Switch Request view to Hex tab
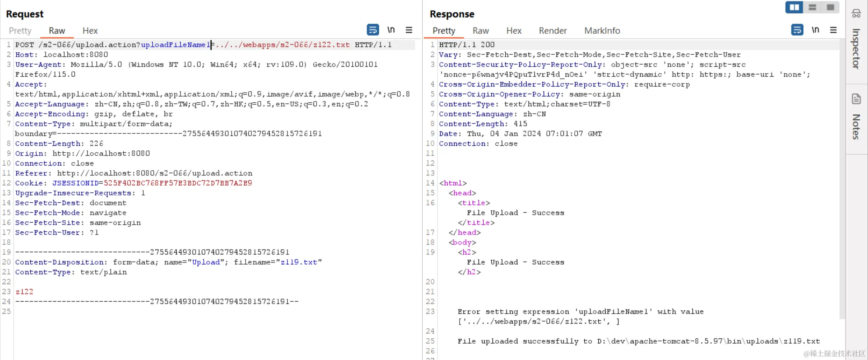The image size is (868, 360). 90,31
